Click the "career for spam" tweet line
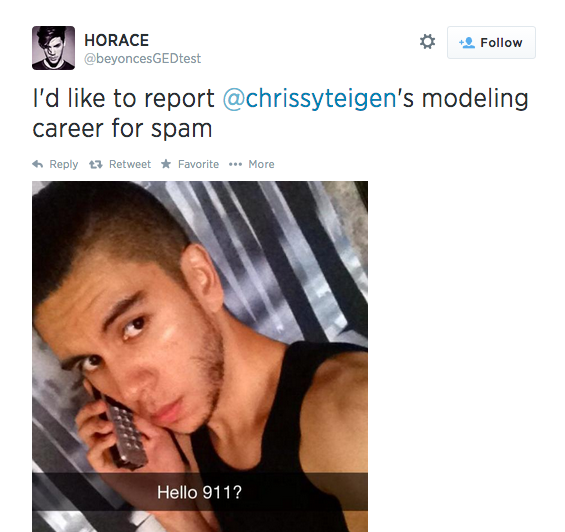 point(122,129)
